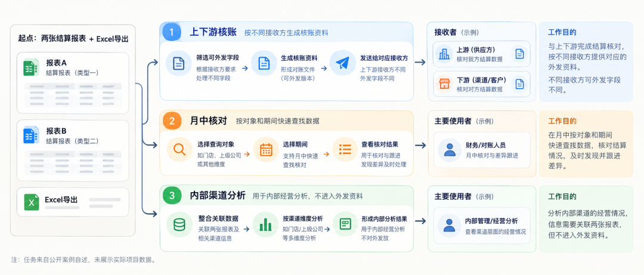Click the 查看核对结果 step label

point(379,145)
